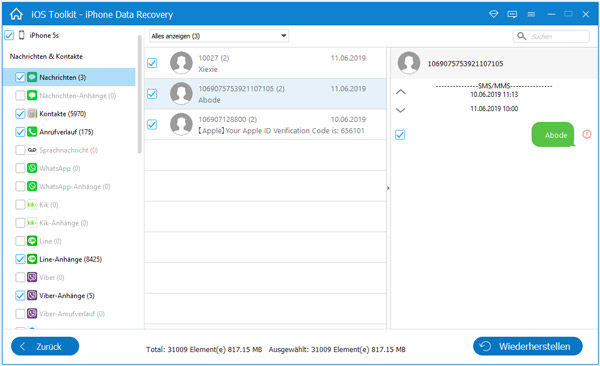Open the Apple ID Verification Code message
Viewport: 600px width, 366px height.
point(265,124)
